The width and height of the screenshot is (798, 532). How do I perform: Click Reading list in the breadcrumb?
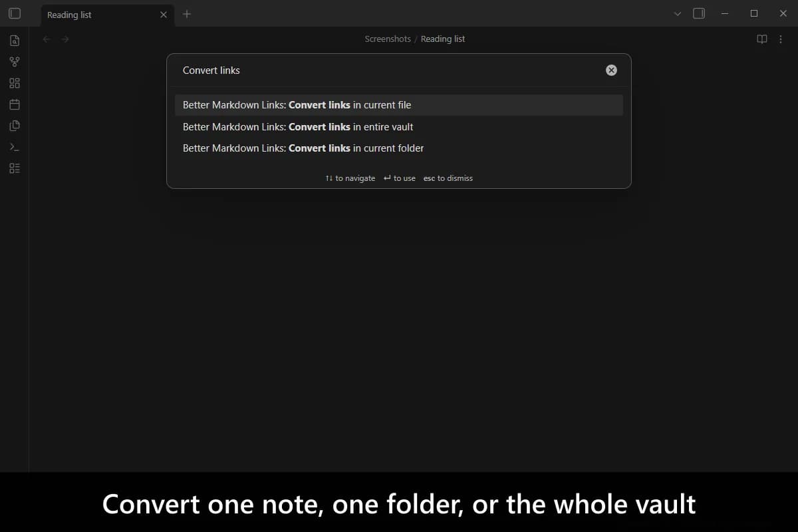[443, 39]
